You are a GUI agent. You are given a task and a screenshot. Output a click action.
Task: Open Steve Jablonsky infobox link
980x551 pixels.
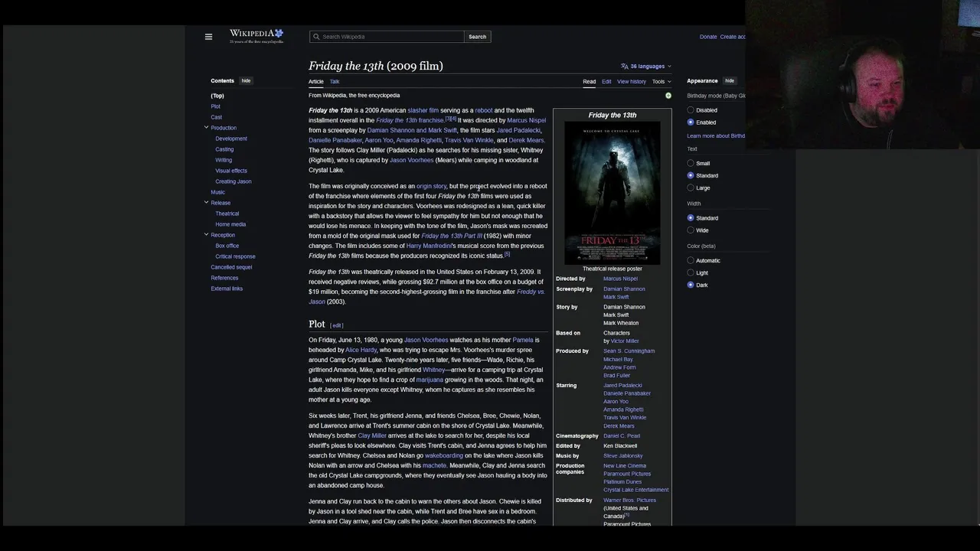(x=623, y=456)
